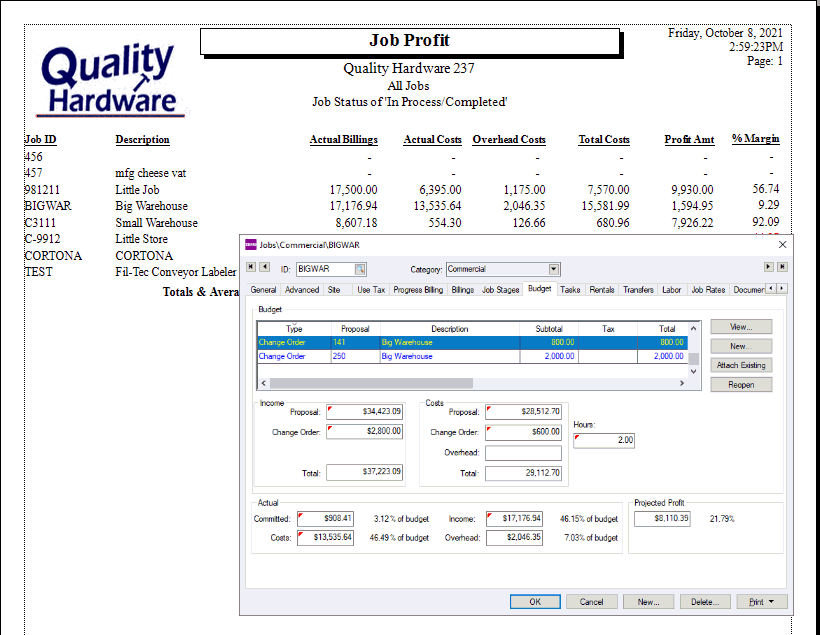Select the Labor tab

point(671,290)
